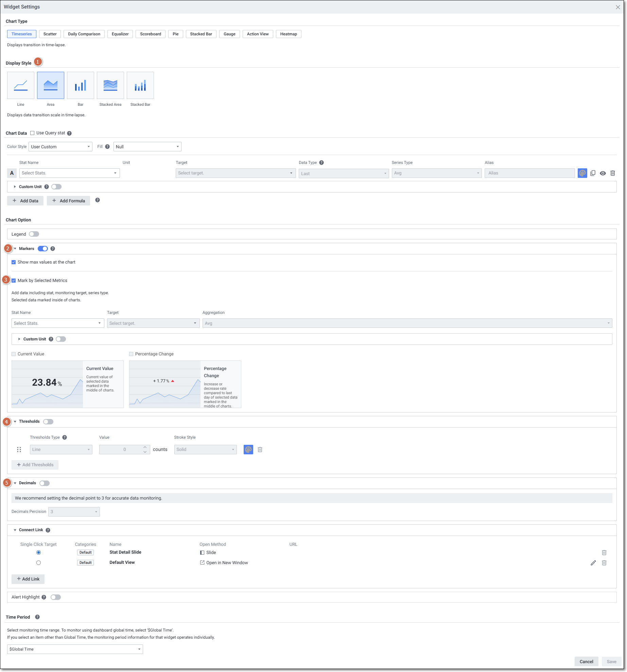627x672 pixels.
Task: Open the Color Style dropdown
Action: pyautogui.click(x=60, y=147)
